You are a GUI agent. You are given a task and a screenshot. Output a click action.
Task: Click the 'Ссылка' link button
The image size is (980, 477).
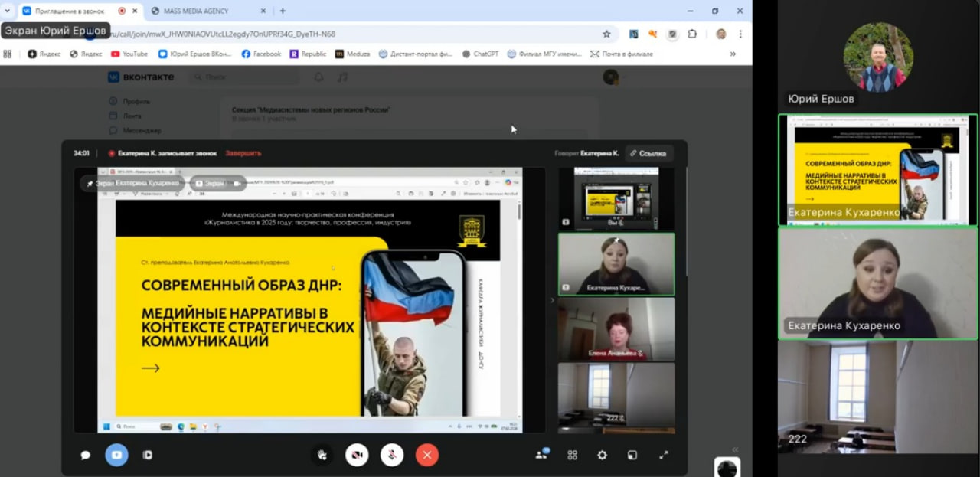point(648,153)
